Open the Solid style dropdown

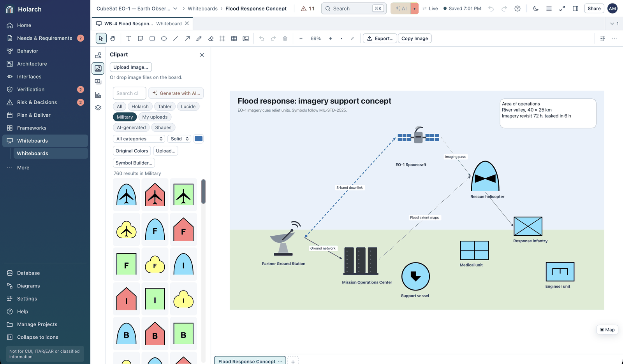[180, 139]
